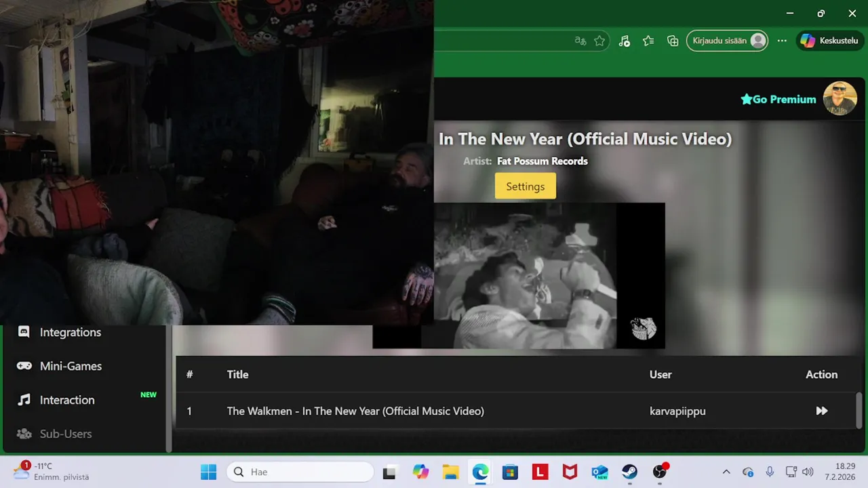Image resolution: width=868 pixels, height=488 pixels.
Task: Open the translate page icon in address bar
Action: 580,41
